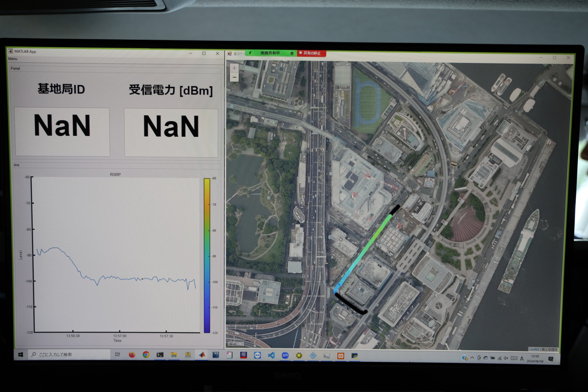The width and height of the screenshot is (588, 392).
Task: Open File Explorer from the taskbar
Action: click(173, 355)
